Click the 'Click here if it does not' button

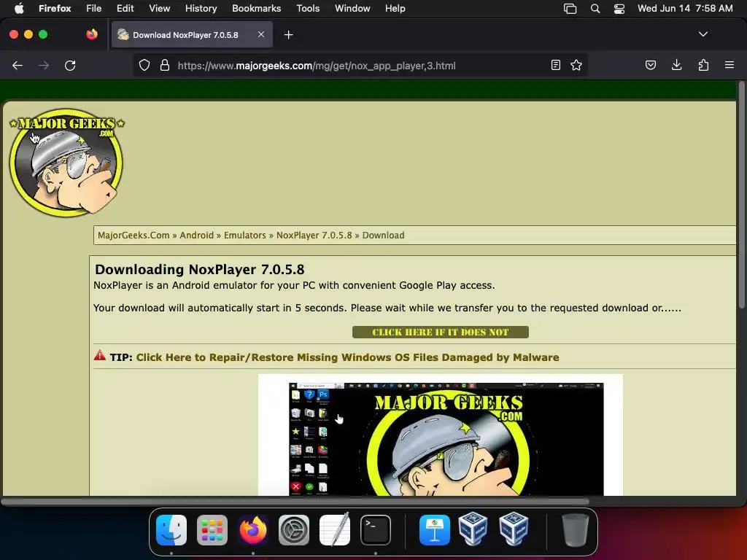[x=440, y=332]
